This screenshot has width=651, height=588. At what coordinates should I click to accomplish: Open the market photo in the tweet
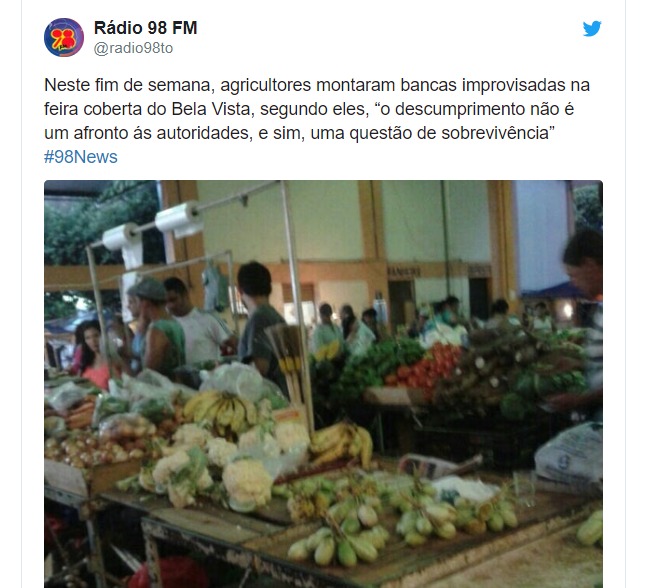click(323, 384)
